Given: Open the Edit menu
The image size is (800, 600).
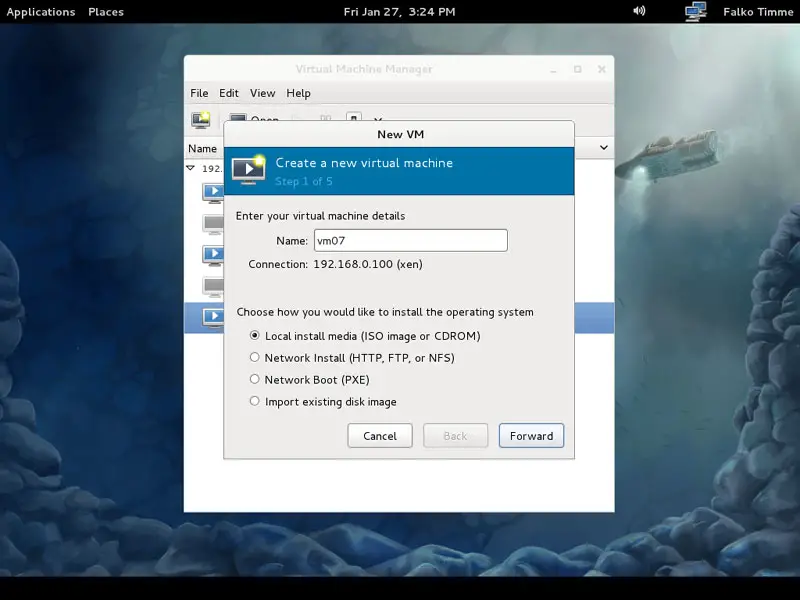Looking at the screenshot, I should tap(229, 93).
